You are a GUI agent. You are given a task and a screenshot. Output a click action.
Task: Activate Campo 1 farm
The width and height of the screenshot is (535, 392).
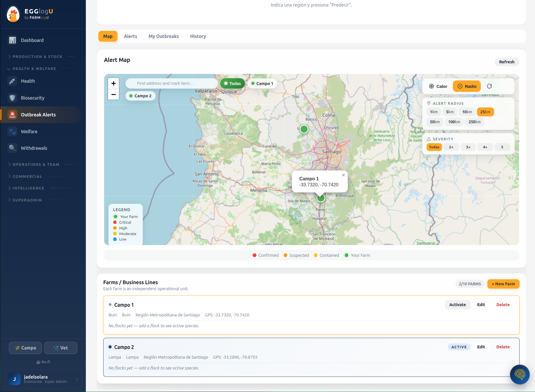457,305
